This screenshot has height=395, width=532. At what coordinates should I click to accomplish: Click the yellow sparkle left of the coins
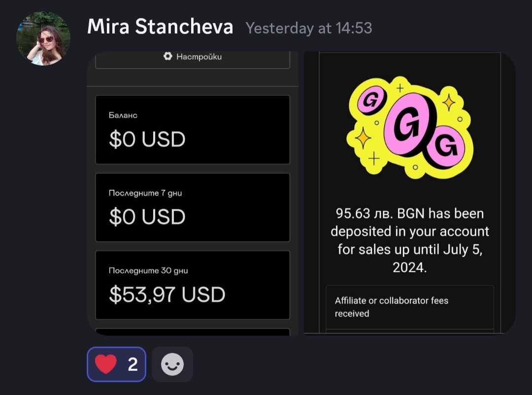(363, 139)
